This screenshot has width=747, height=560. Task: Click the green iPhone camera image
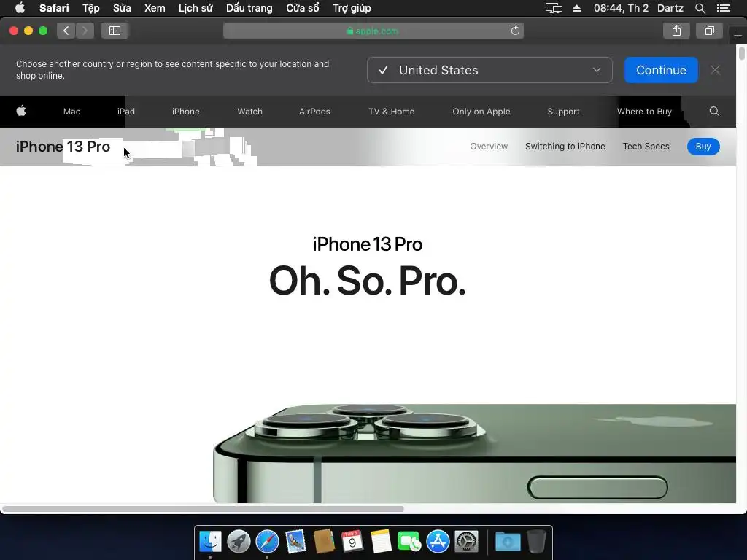[474, 454]
